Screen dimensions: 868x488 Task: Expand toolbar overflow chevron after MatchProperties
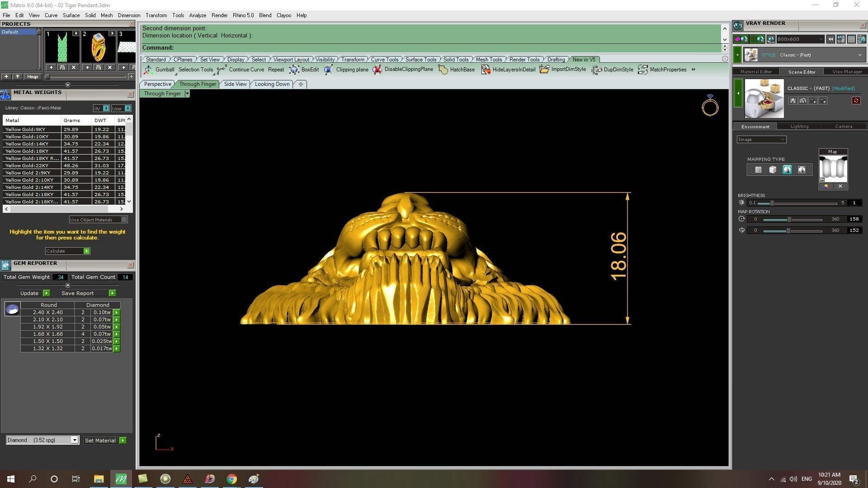point(693,70)
